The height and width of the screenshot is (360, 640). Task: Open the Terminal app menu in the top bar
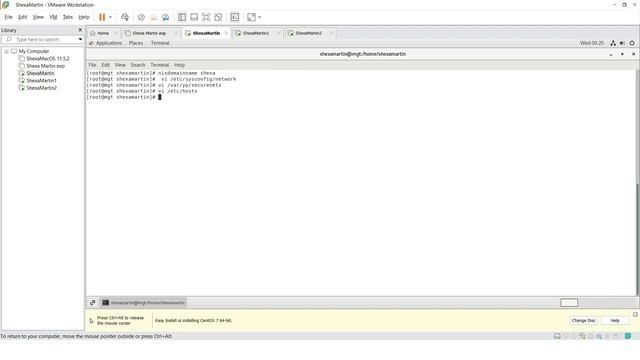click(x=160, y=43)
